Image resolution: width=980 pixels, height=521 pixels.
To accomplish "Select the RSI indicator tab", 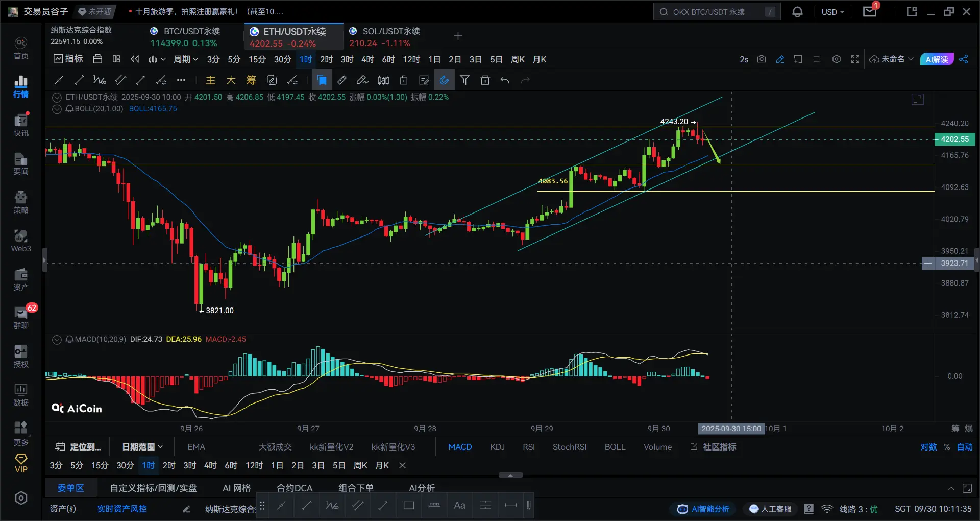I will (529, 447).
